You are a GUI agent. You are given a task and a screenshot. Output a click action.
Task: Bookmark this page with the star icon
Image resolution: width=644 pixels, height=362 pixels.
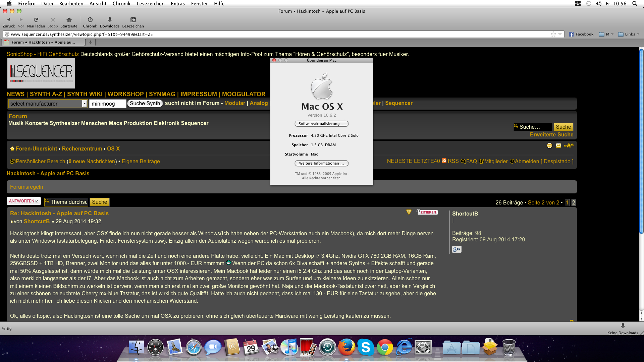[x=553, y=34]
